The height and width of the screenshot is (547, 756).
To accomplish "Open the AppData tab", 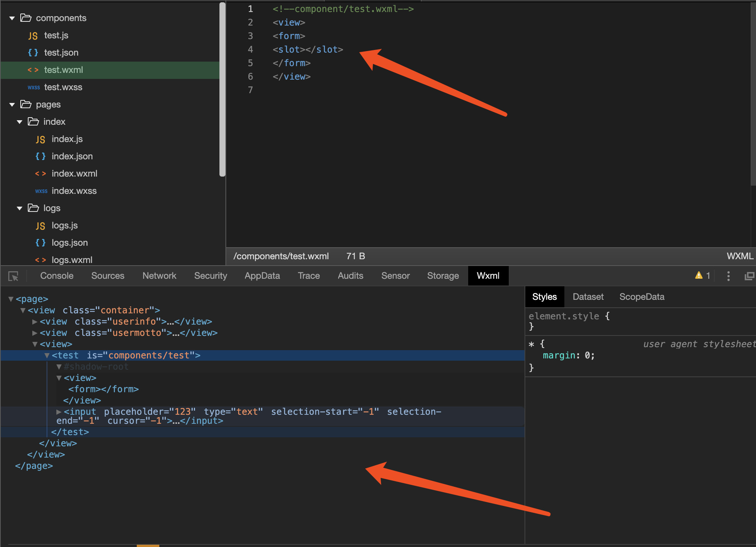I will (262, 276).
